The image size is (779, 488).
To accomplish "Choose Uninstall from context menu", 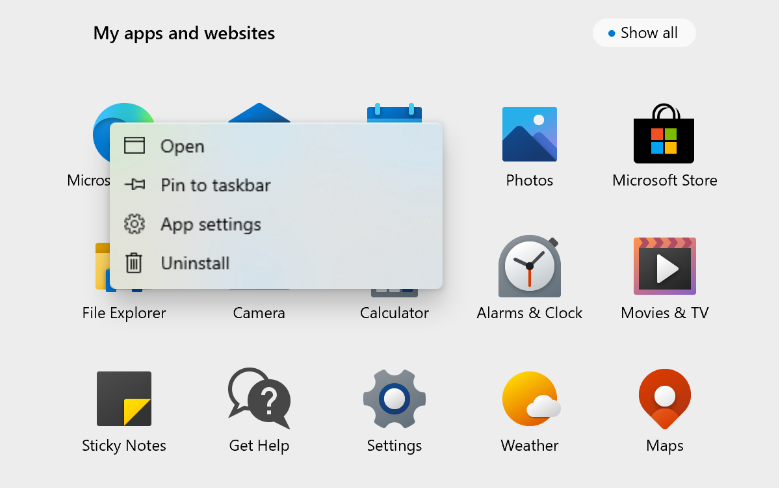I will (x=195, y=263).
